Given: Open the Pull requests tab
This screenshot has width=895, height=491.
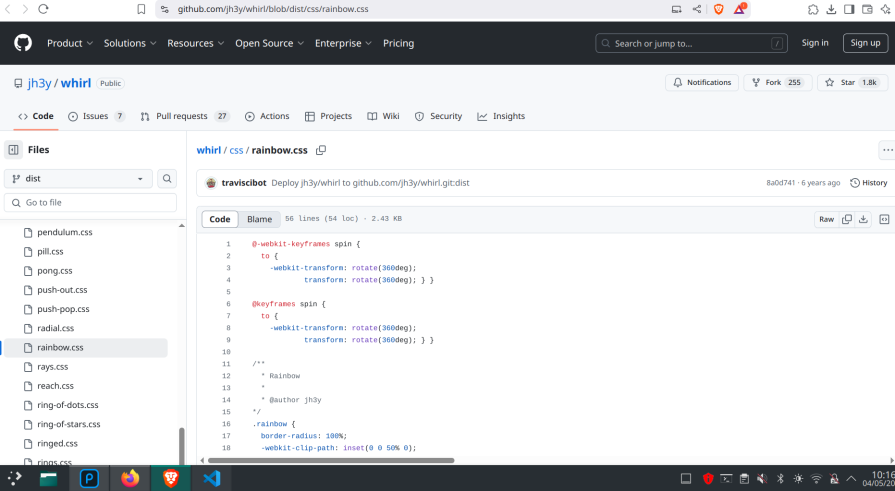Looking at the screenshot, I should pyautogui.click(x=185, y=116).
